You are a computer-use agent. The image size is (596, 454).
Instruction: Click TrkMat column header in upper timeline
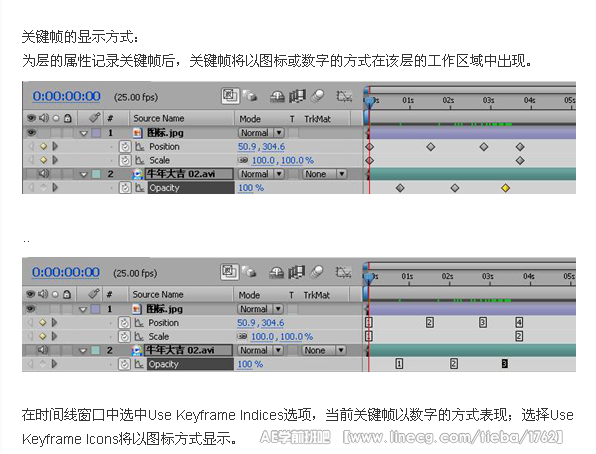point(317,119)
